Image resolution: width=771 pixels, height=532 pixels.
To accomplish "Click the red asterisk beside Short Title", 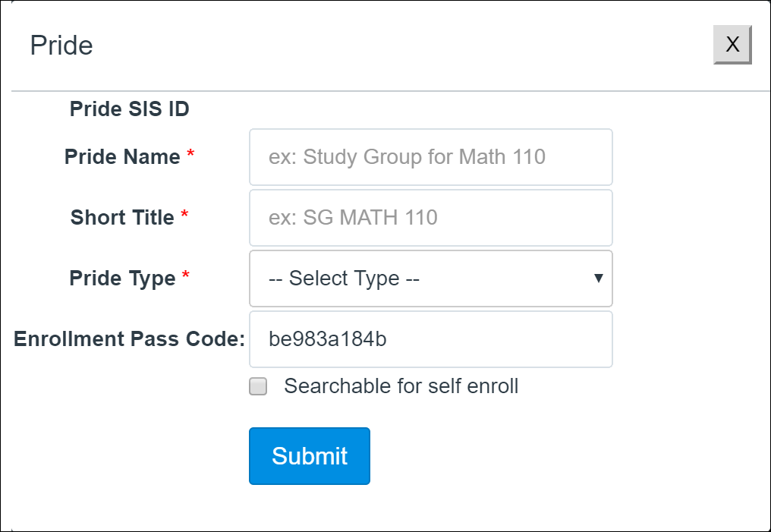I will pyautogui.click(x=184, y=214).
